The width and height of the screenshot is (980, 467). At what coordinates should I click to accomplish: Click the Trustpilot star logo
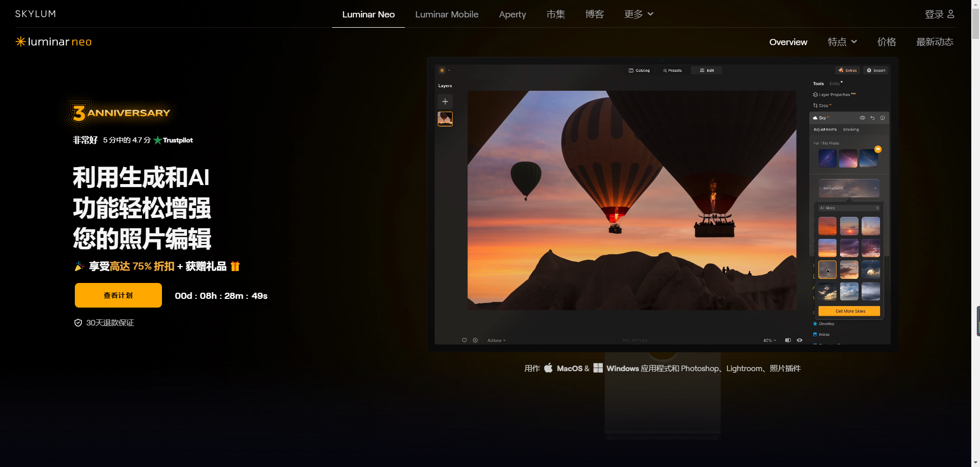(173, 140)
